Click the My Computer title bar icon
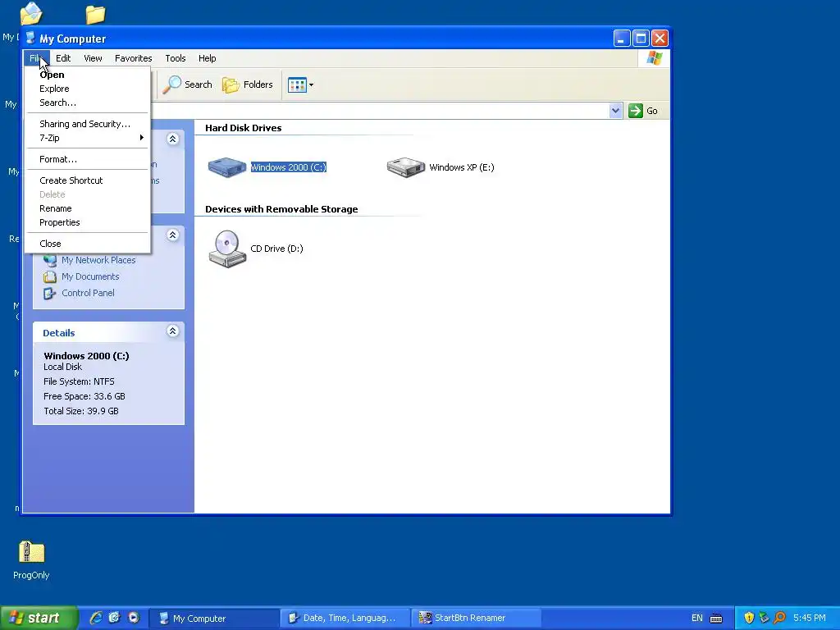The width and height of the screenshot is (840, 630). click(30, 38)
